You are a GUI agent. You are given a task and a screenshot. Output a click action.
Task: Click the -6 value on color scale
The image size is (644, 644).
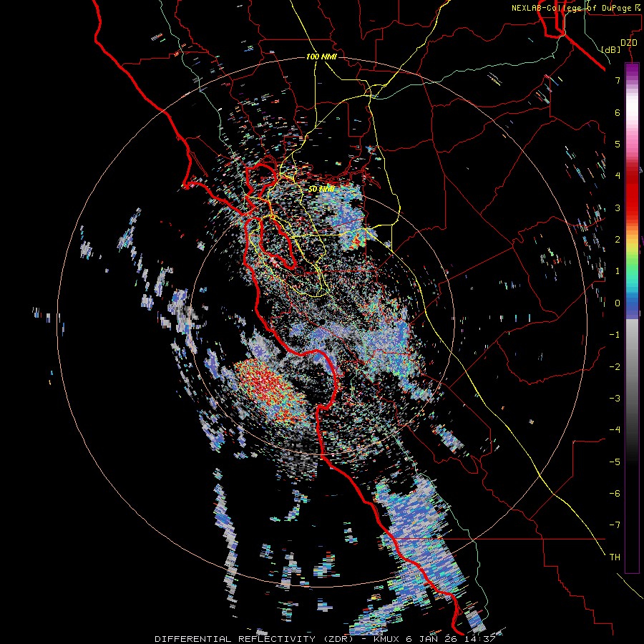(x=615, y=493)
